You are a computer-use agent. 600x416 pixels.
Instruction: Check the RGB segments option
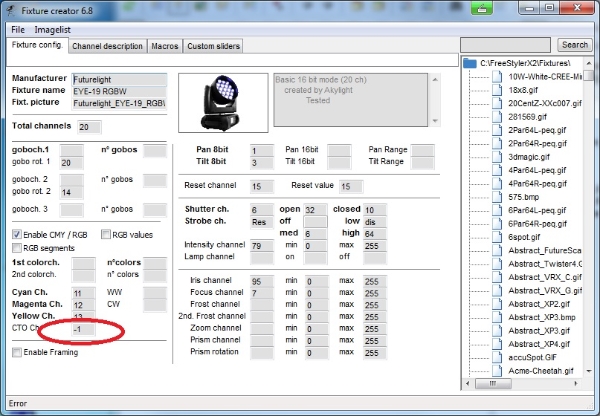click(x=17, y=247)
